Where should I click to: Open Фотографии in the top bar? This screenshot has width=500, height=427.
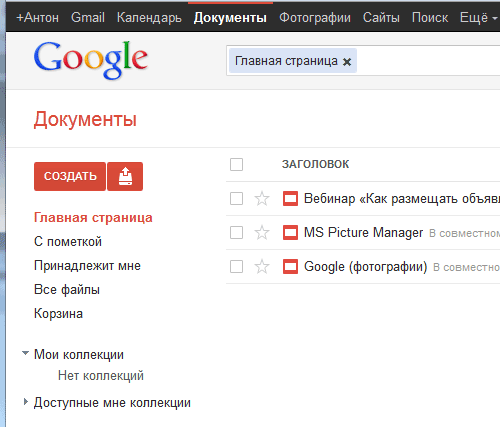[315, 17]
